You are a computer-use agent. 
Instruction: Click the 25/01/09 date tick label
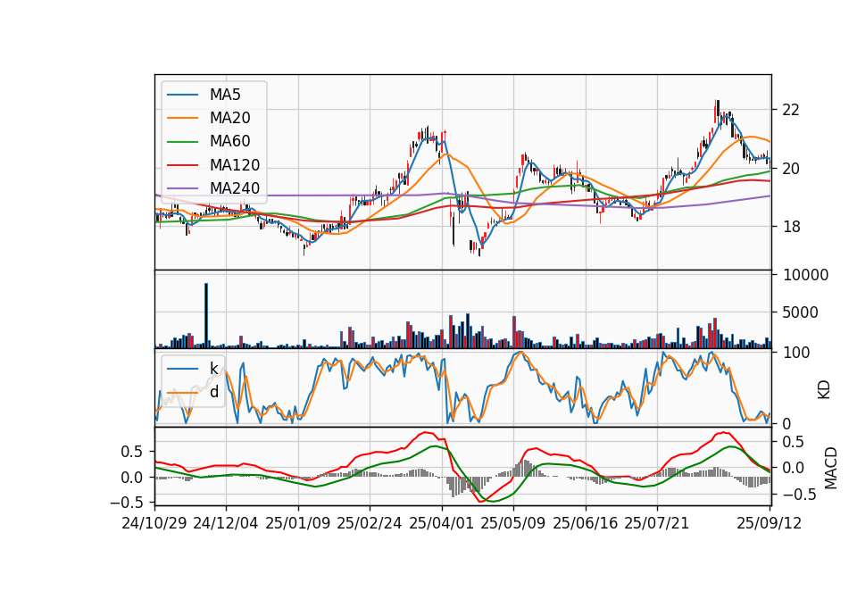click(x=298, y=523)
